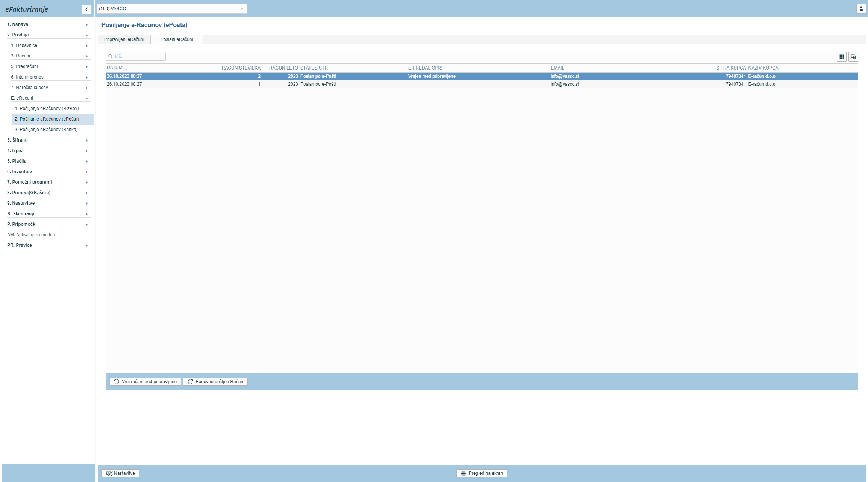
Task: Open Pošiljanje eRačunov (BizBox)
Action: 47,109
